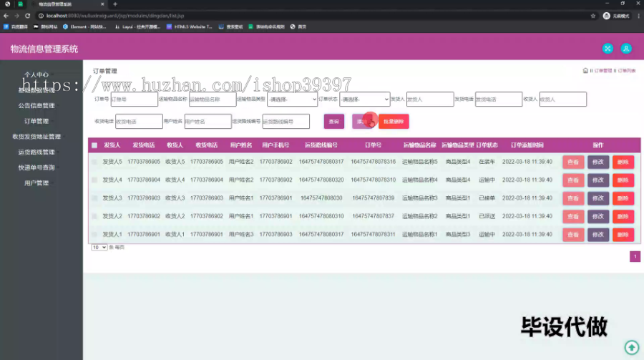Click 查看 for the 发货人3 row
Viewport: 644px width, 360px height.
point(573,198)
